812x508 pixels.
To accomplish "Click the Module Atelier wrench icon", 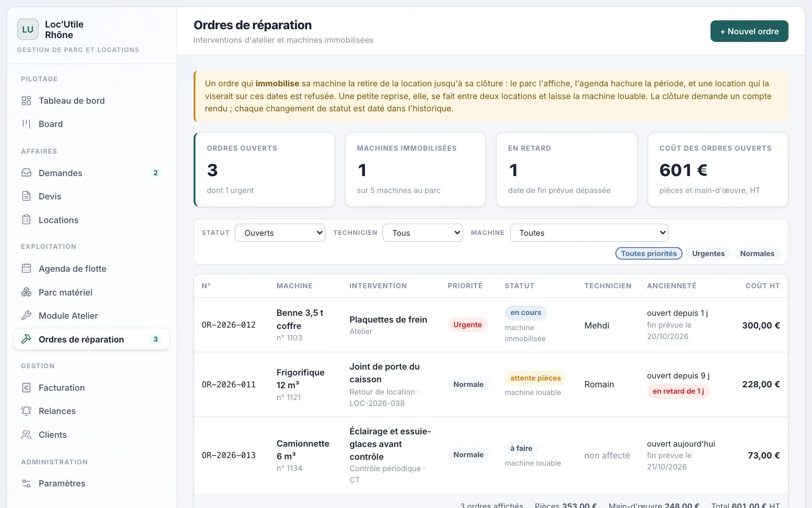I will [26, 315].
